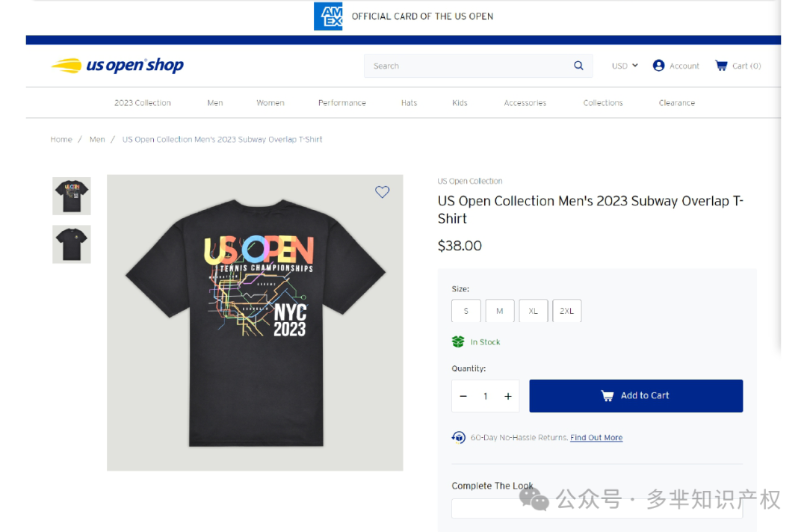Image resolution: width=807 pixels, height=532 pixels.
Task: Open the 2023 Collection menu
Action: 143,103
